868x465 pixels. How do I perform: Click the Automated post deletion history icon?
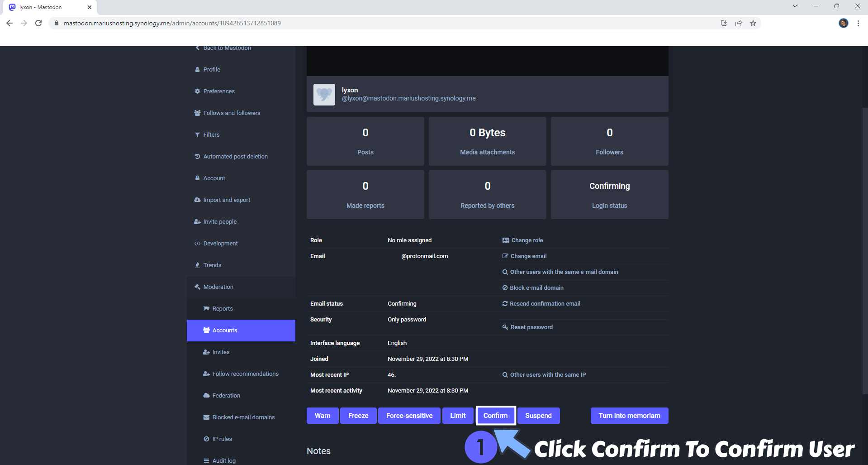point(197,157)
